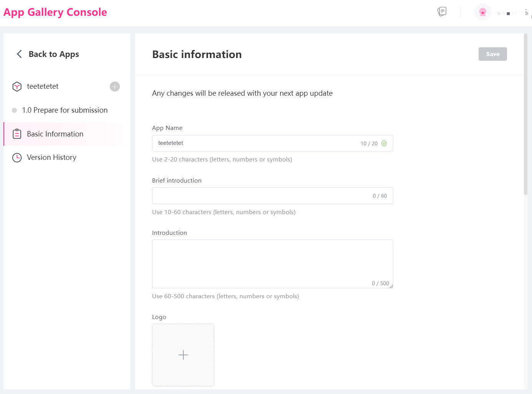
Task: Click the Basic Information clipboard icon
Action: [x=17, y=134]
